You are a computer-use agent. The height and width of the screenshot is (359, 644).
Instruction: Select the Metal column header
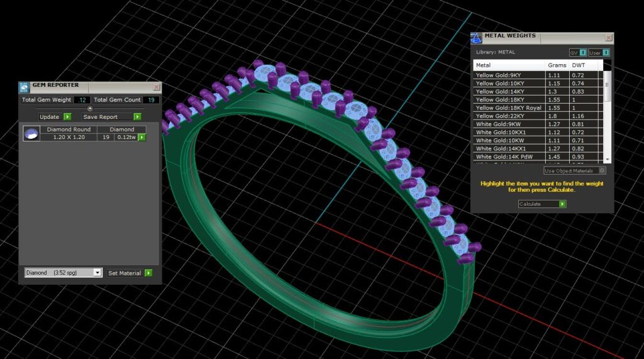click(x=509, y=65)
